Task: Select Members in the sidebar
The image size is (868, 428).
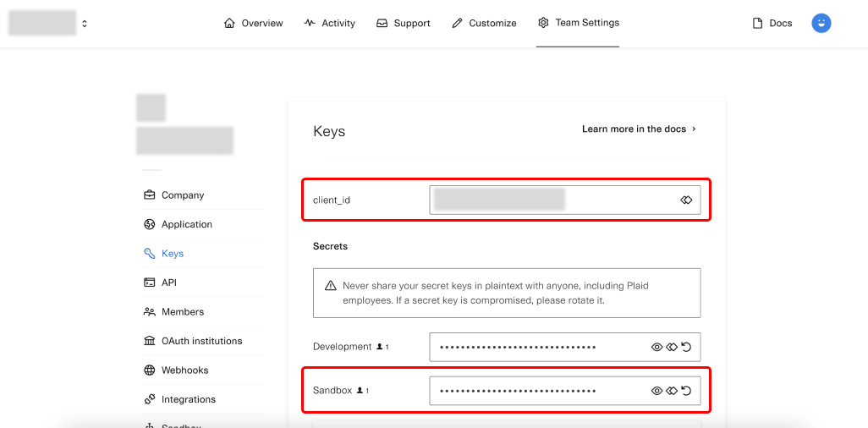Action: 182,312
